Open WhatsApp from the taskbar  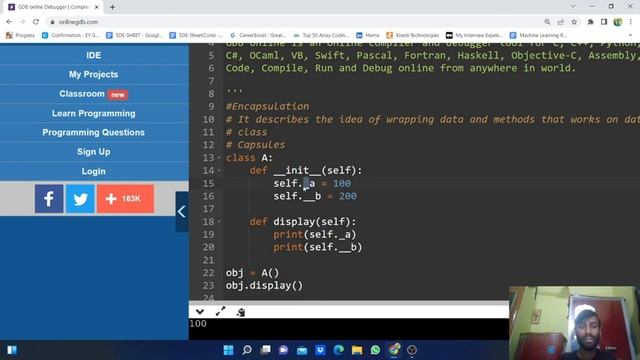[x=376, y=350]
